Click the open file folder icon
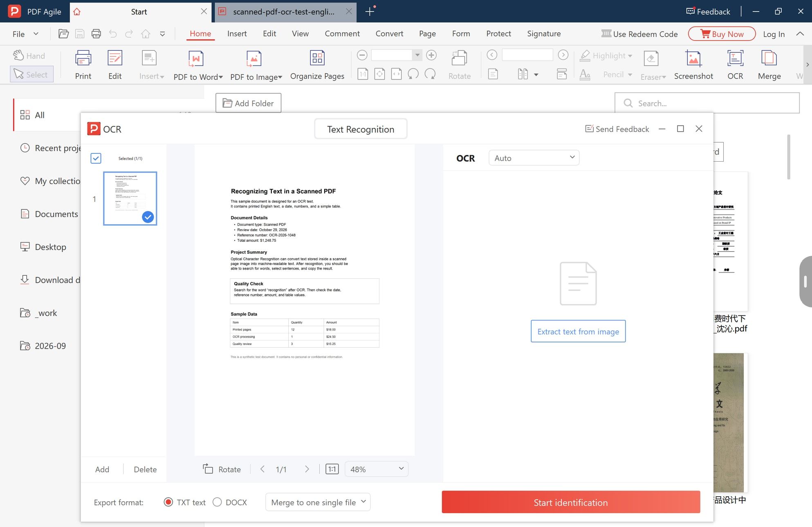812x527 pixels. pos(63,34)
